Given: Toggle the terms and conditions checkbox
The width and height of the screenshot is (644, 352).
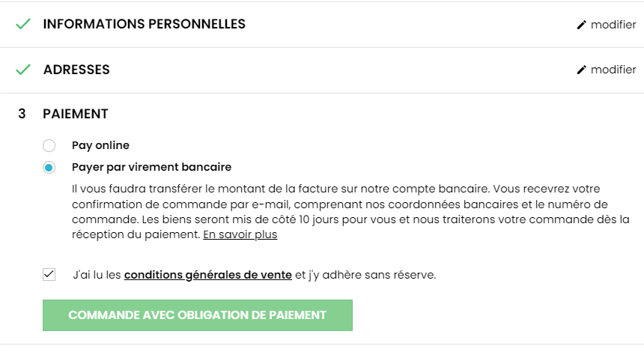Looking at the screenshot, I should (x=49, y=275).
